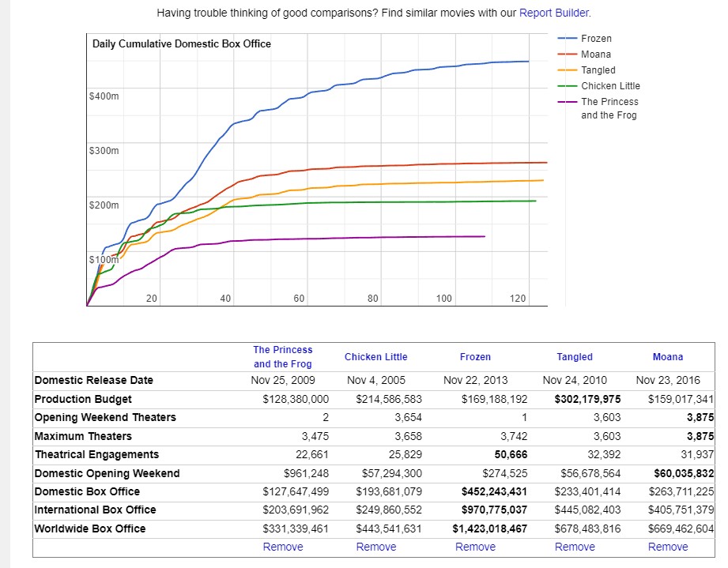Open the Chicken Little column header link
The width and height of the screenshot is (728, 568).
click(x=375, y=357)
